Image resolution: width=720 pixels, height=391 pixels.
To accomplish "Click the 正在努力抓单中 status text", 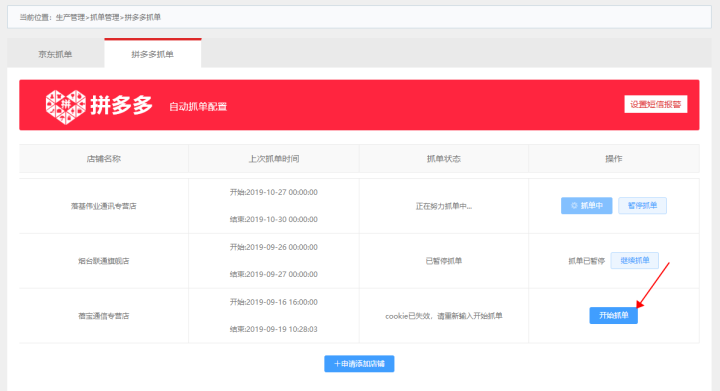I will click(x=444, y=206).
